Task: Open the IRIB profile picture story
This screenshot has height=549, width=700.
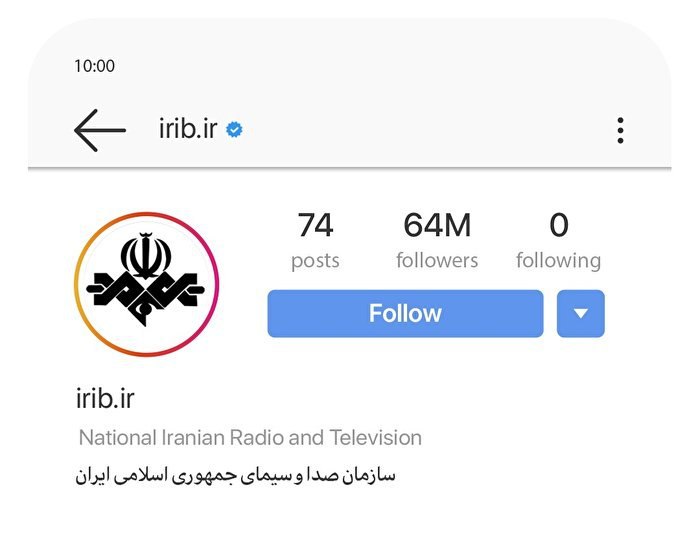Action: click(146, 284)
